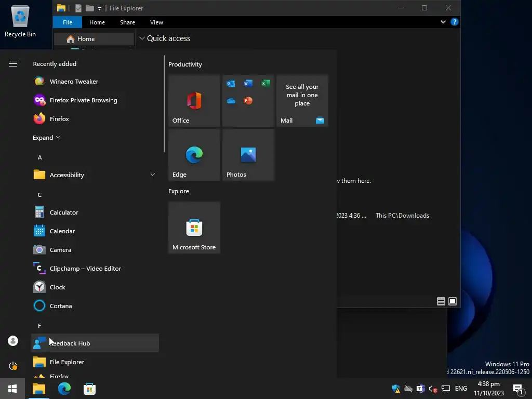
Task: Expand the Accessibility folder
Action: (x=95, y=175)
